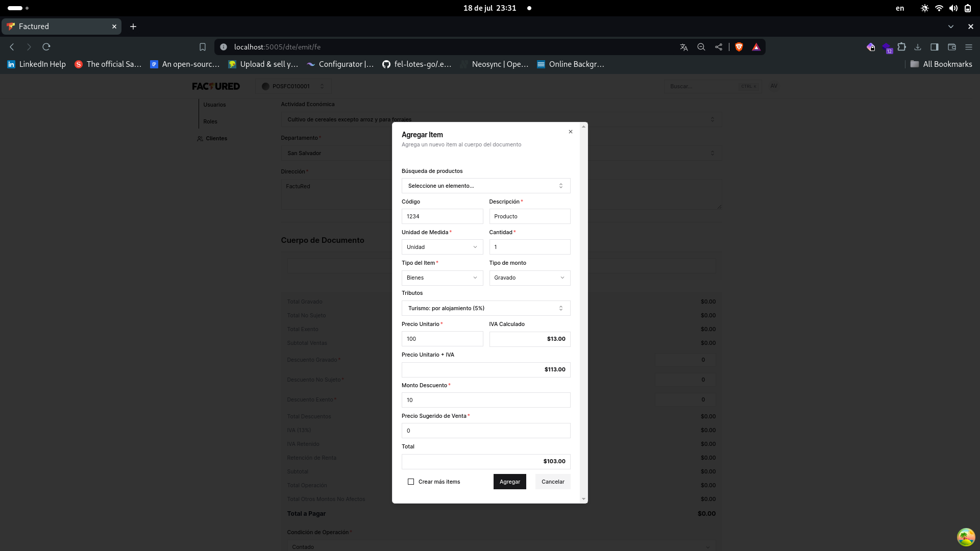Viewport: 980px width, 551px height.
Task: Click the share icon in address bar
Action: tap(719, 47)
